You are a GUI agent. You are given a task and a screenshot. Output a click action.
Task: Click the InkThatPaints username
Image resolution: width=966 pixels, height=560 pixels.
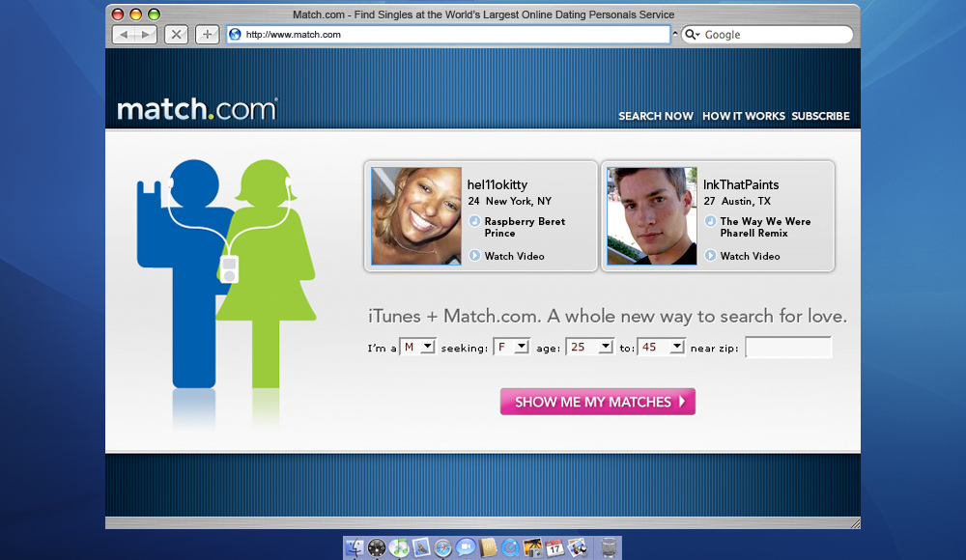click(741, 184)
